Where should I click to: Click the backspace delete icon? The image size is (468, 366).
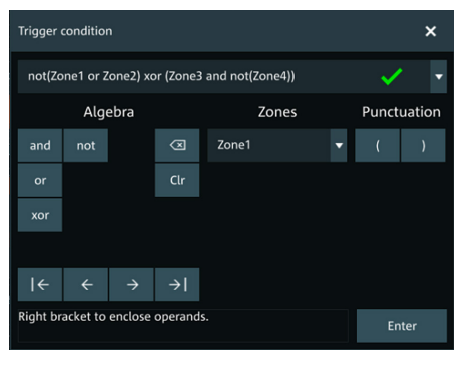(x=177, y=145)
